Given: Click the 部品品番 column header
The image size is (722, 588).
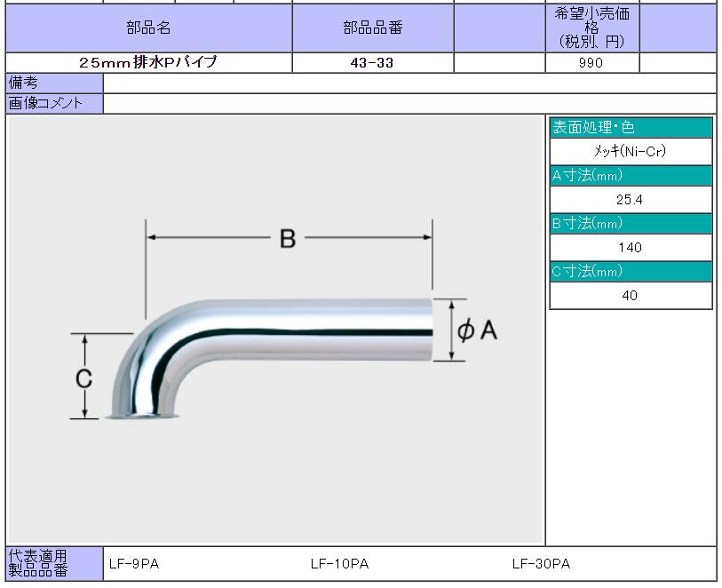Looking at the screenshot, I should [x=373, y=28].
